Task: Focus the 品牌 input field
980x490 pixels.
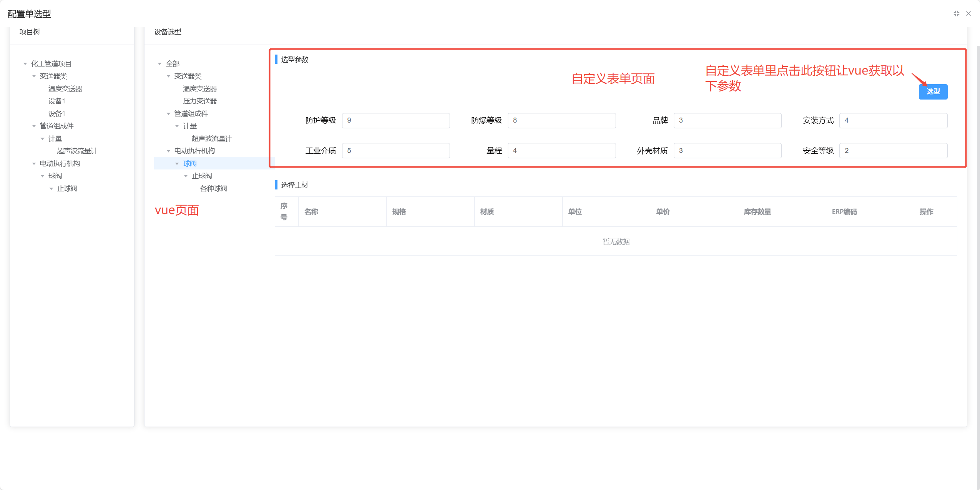Action: (x=727, y=120)
